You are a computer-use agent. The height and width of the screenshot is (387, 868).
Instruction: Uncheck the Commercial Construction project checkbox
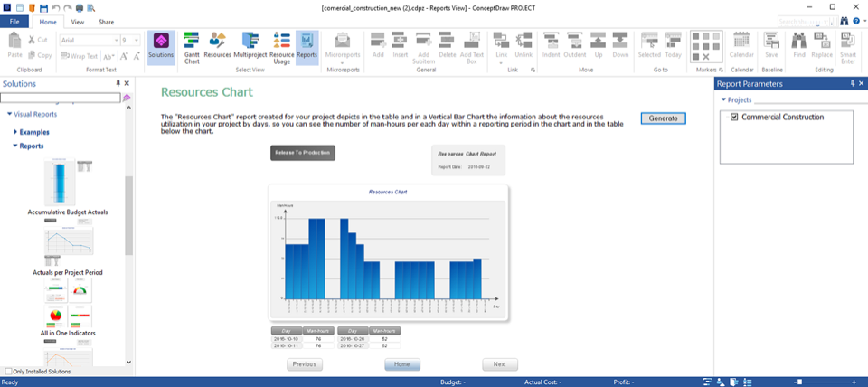coord(734,118)
